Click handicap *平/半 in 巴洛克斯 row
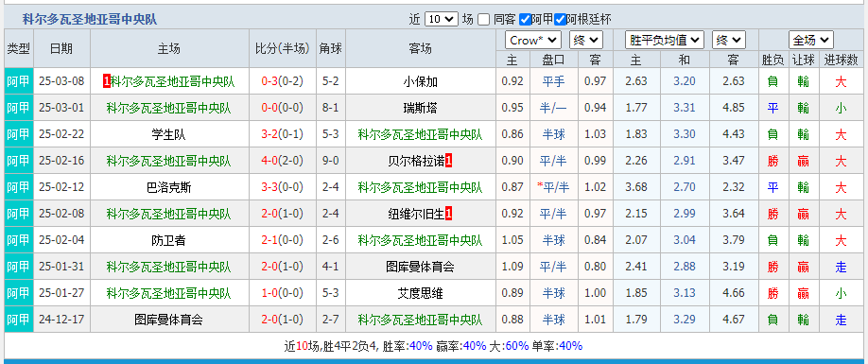868x364 pixels. click(x=554, y=187)
